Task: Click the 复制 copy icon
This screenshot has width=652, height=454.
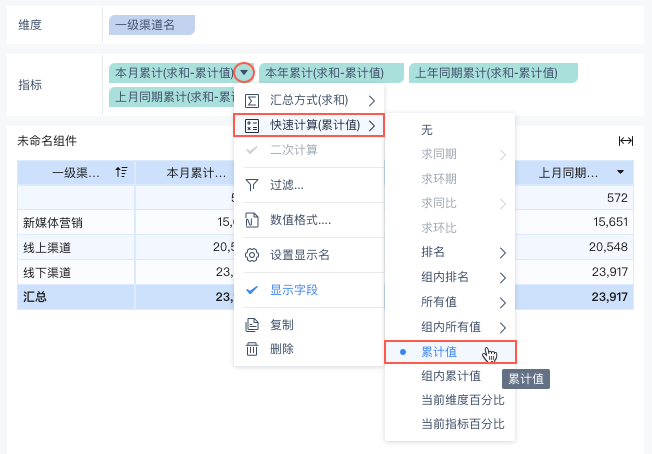Action: point(252,325)
